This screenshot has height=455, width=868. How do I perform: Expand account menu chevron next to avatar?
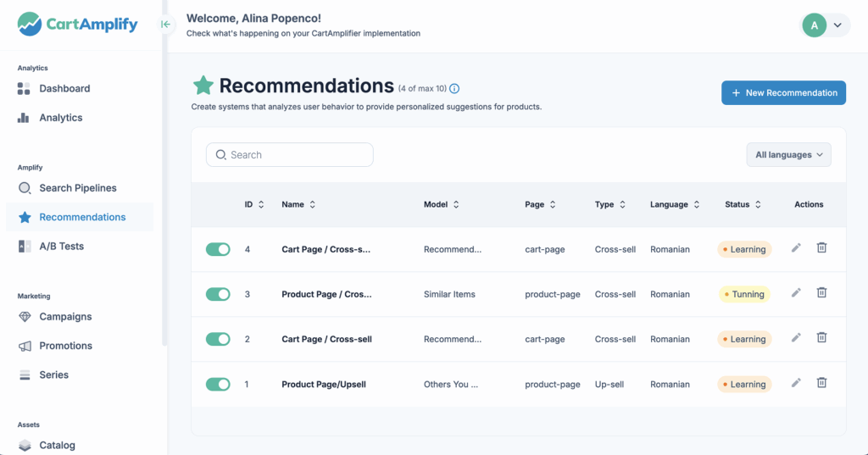[x=837, y=25]
